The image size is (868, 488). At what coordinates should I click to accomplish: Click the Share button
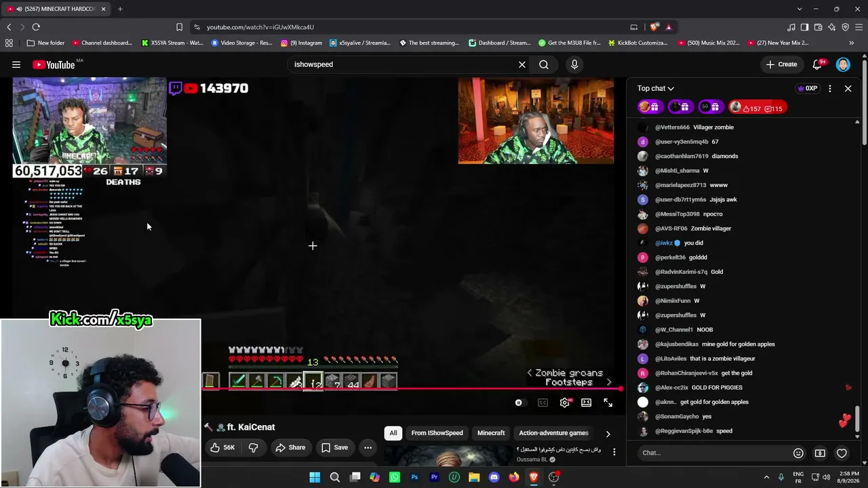coord(290,447)
